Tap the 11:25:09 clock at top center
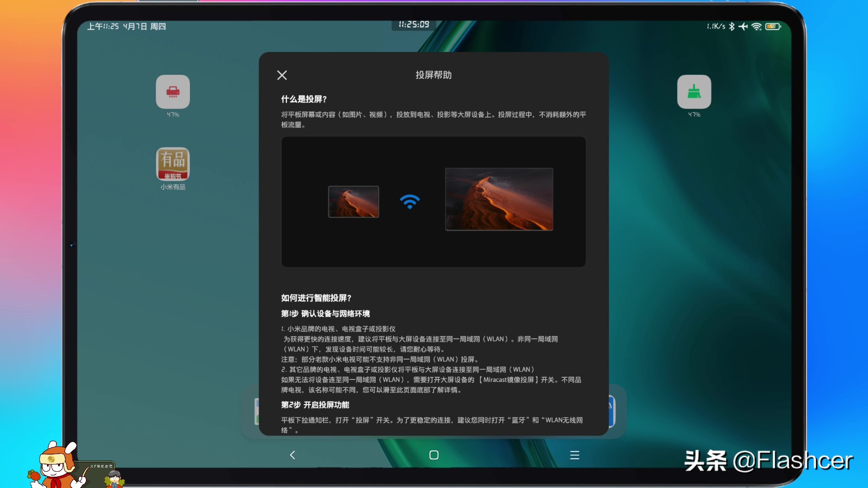The height and width of the screenshot is (488, 868). pos(414,24)
